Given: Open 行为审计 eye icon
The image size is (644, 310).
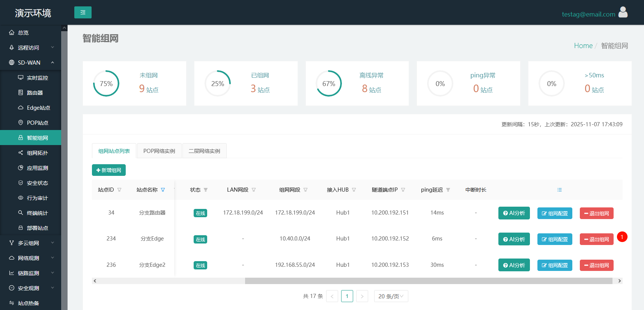Looking at the screenshot, I should (21, 198).
